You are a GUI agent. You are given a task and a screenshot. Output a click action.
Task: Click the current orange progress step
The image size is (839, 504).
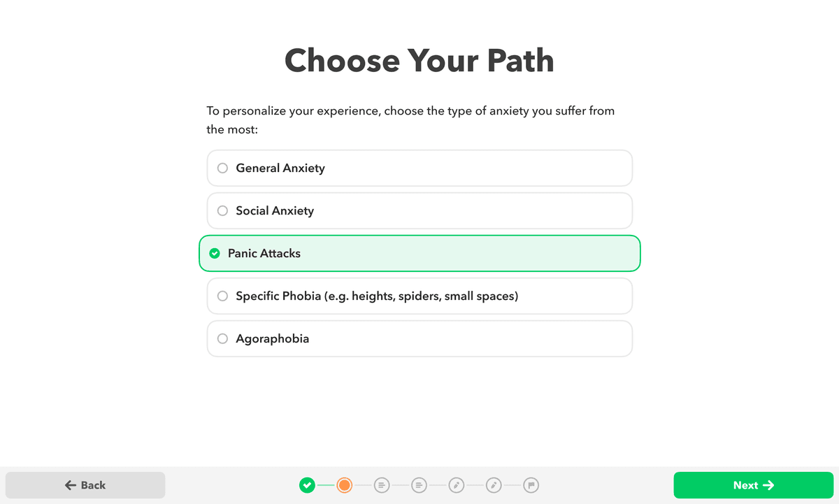[344, 485]
